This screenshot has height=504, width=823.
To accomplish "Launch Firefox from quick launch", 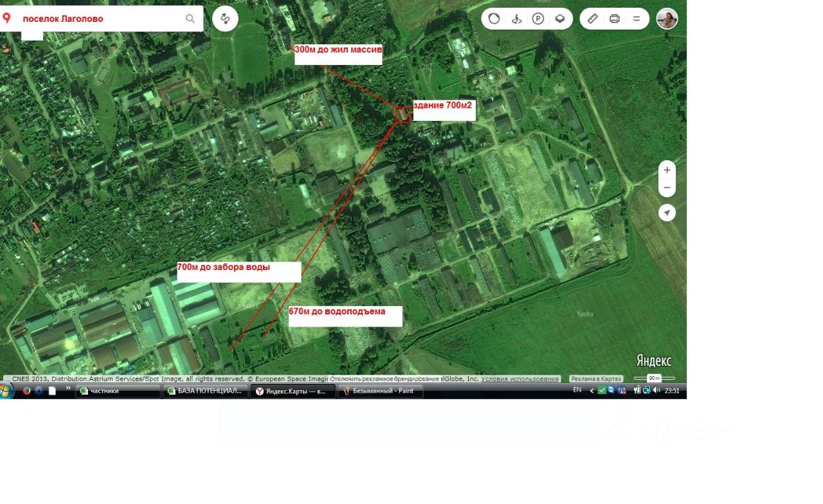I will pos(26,390).
